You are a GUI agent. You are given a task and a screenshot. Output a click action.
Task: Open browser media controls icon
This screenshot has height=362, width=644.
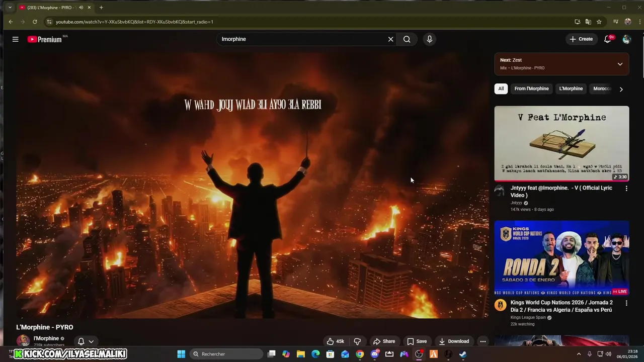click(x=615, y=22)
